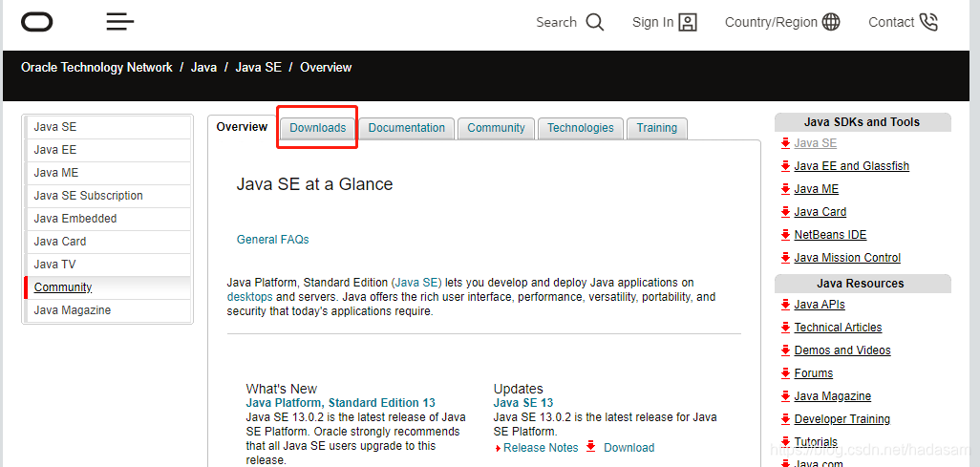Select Java EE in left sidebar
This screenshot has width=980, height=467.
[x=108, y=150]
